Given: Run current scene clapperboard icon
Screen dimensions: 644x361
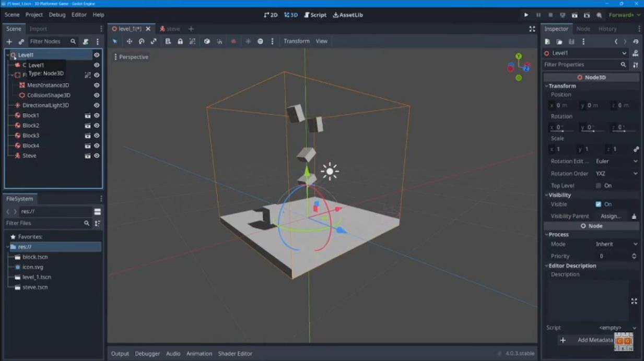Looking at the screenshot, I should pos(575,15).
